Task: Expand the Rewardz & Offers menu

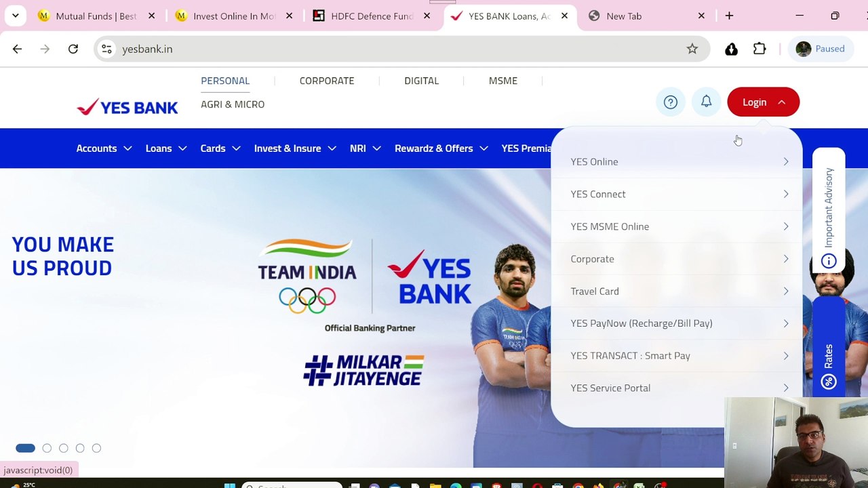Action: [441, 148]
